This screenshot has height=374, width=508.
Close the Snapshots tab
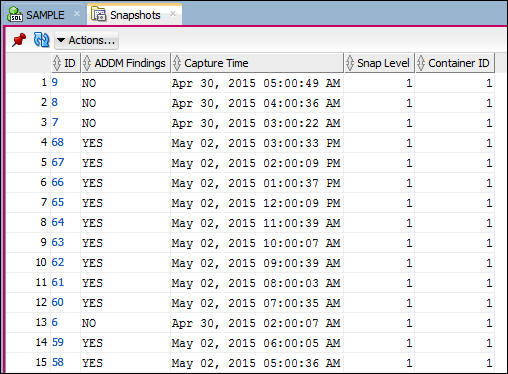click(x=173, y=14)
